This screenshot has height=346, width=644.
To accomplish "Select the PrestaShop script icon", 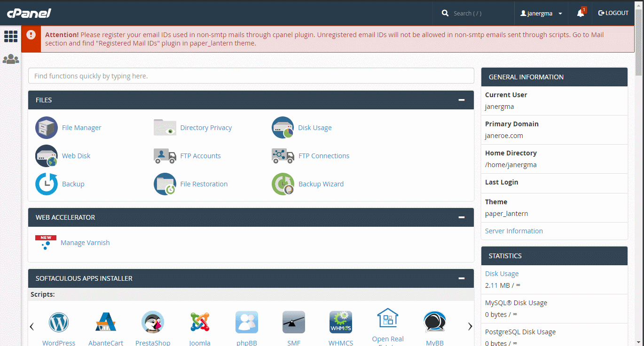I will pyautogui.click(x=153, y=323).
